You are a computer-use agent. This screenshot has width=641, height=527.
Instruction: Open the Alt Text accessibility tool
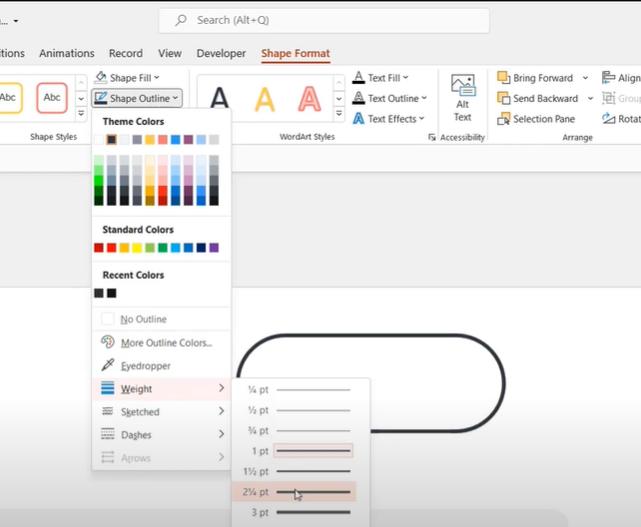(x=463, y=98)
